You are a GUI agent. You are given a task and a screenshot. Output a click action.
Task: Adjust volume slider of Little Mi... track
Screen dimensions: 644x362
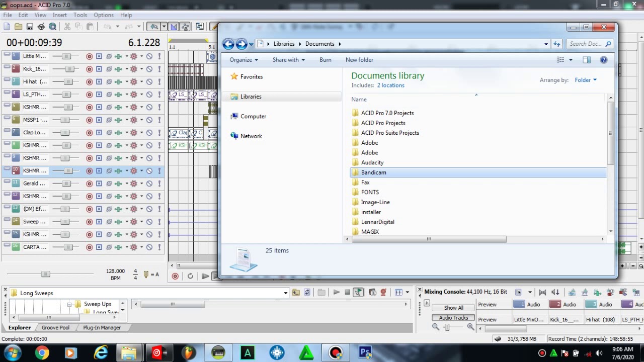pos(66,56)
